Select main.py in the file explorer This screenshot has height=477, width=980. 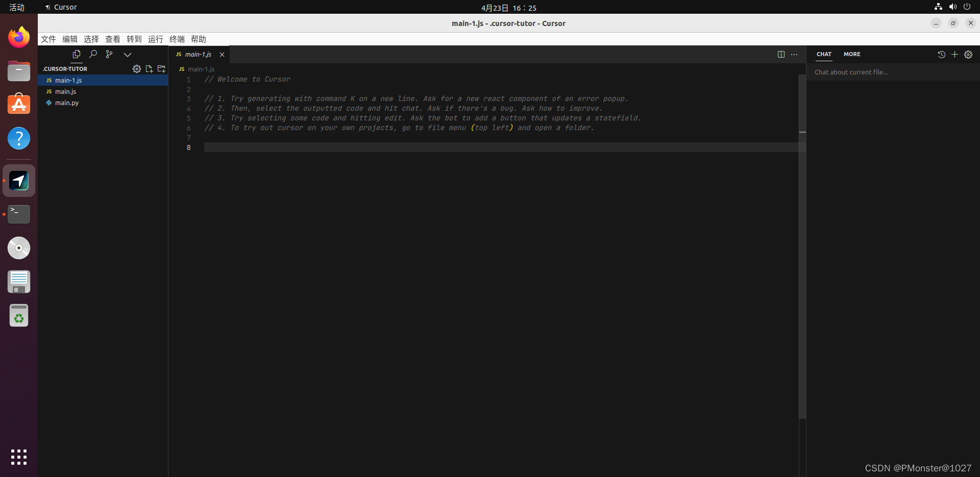click(67, 103)
